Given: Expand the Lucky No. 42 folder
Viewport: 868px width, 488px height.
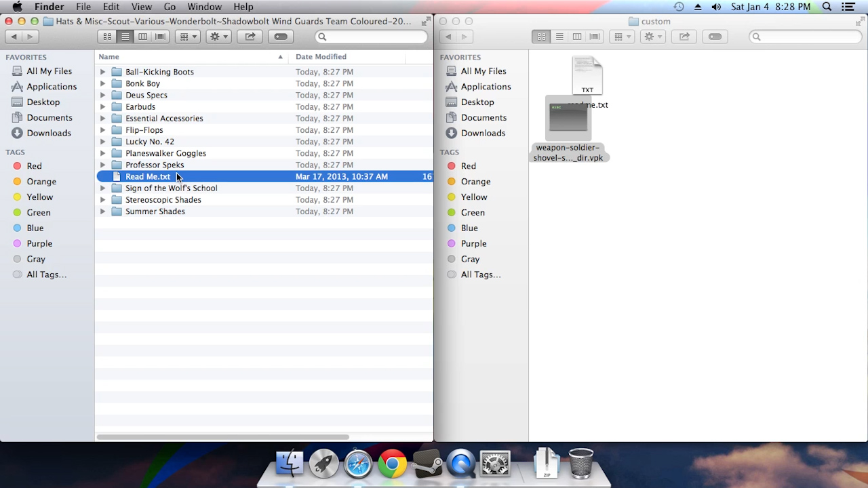Looking at the screenshot, I should pos(102,142).
